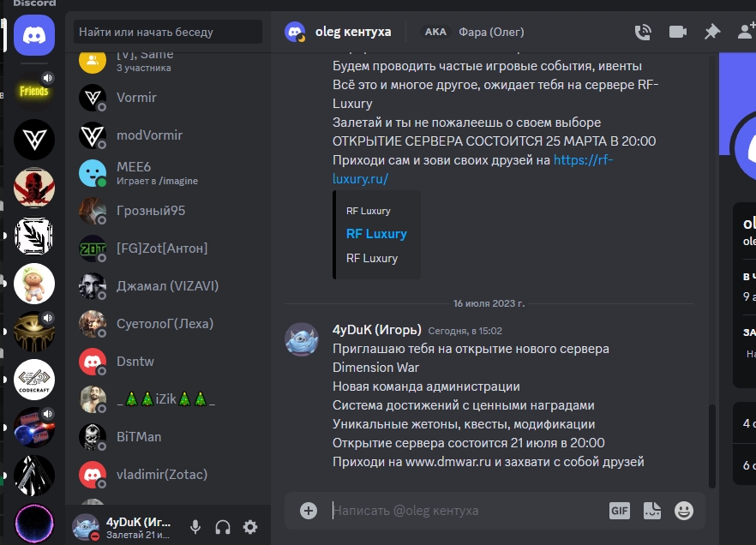
Task: Open user settings gear
Action: click(x=250, y=527)
